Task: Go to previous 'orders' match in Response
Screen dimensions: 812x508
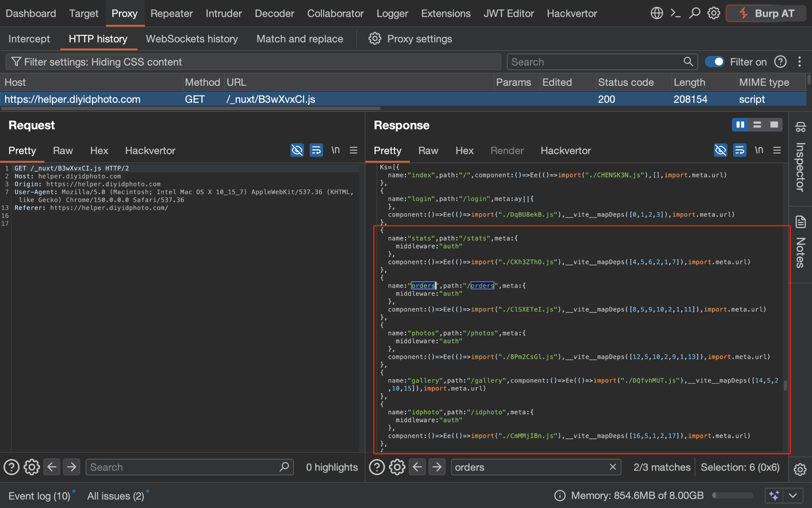Action: 417,467
